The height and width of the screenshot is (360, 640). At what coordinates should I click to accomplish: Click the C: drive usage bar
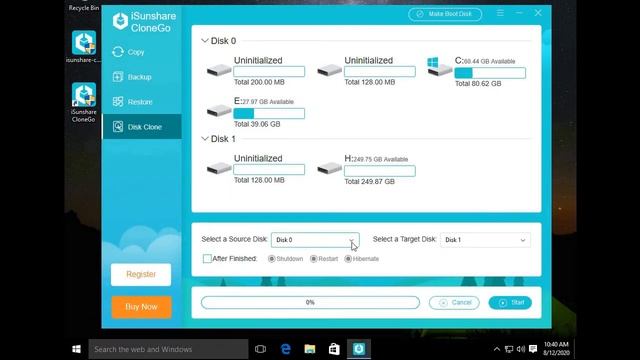[490, 73]
